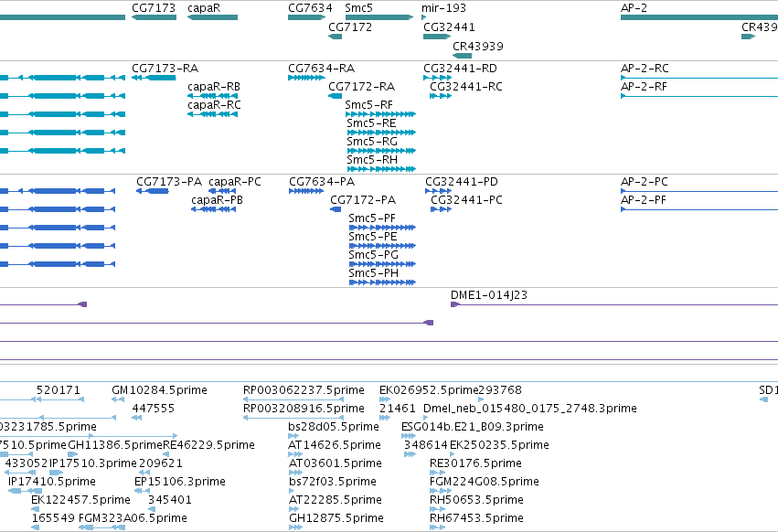Select the CR43939 gene label

tap(478, 46)
